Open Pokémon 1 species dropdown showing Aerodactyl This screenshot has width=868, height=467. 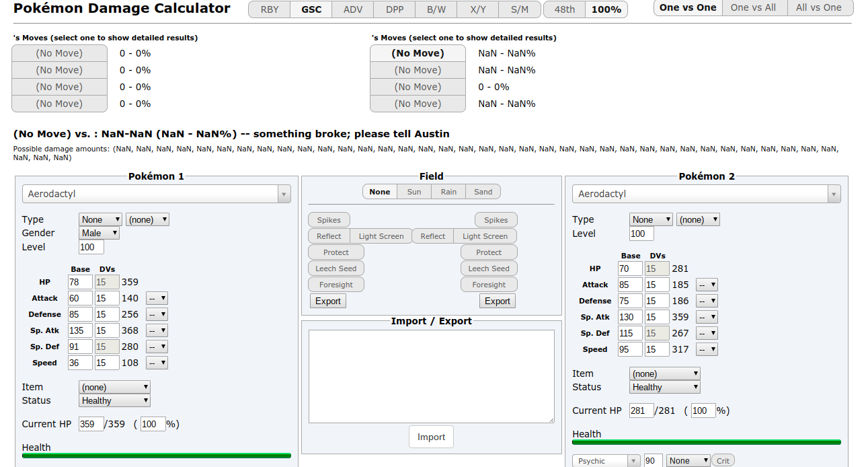click(157, 194)
